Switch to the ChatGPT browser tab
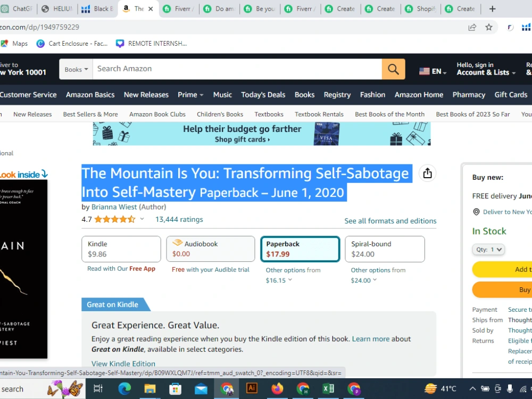 pos(18,9)
